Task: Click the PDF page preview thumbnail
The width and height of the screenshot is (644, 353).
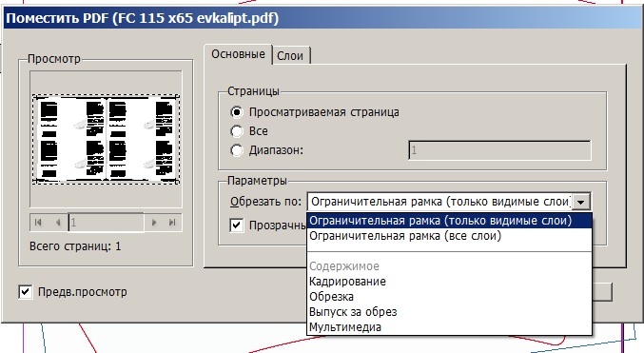Action: coord(106,139)
